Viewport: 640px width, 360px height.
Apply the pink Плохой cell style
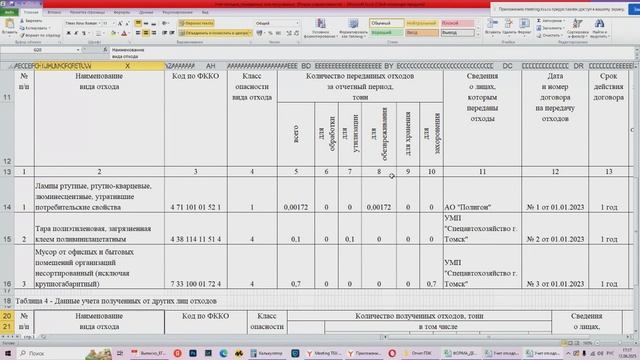coord(458,23)
